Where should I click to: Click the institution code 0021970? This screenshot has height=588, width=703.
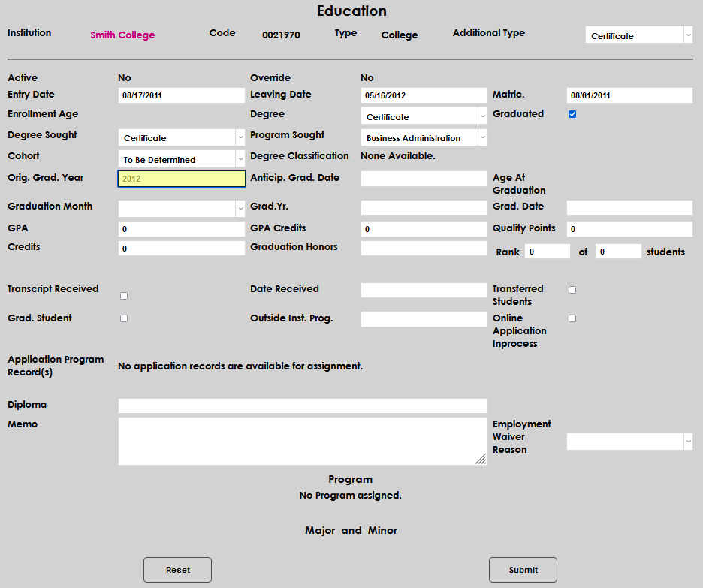[x=281, y=35]
